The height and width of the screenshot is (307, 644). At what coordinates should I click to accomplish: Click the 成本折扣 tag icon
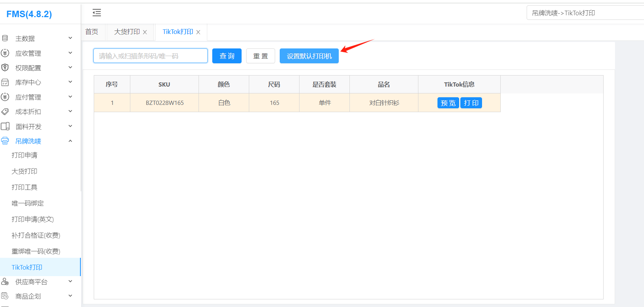(x=5, y=112)
